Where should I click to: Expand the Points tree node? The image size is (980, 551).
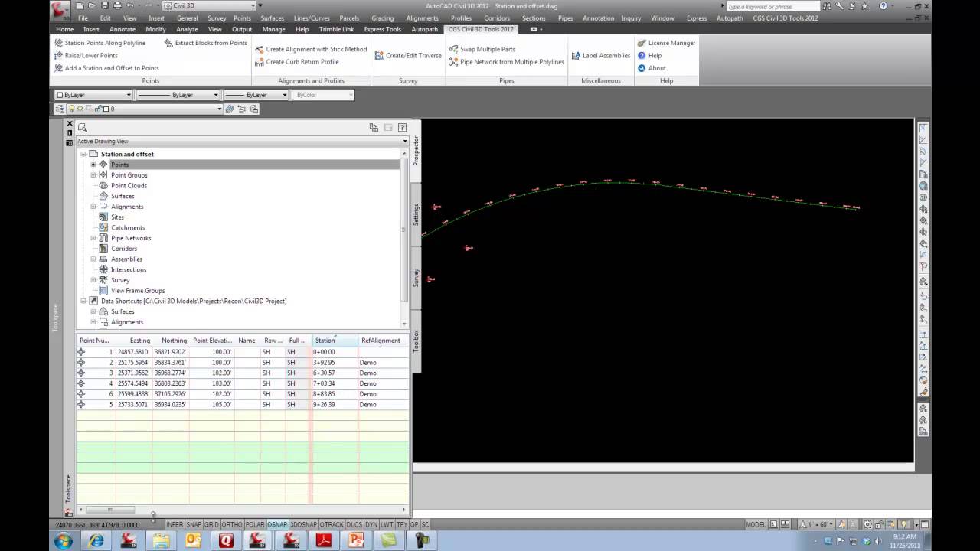coord(93,165)
